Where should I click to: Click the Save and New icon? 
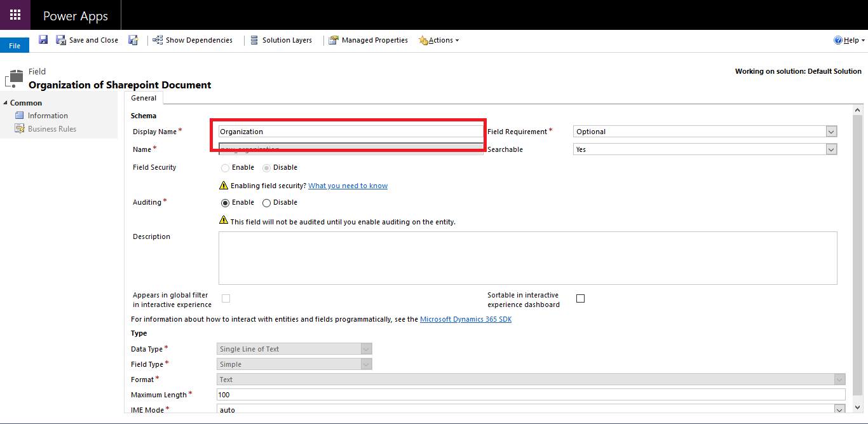(133, 39)
